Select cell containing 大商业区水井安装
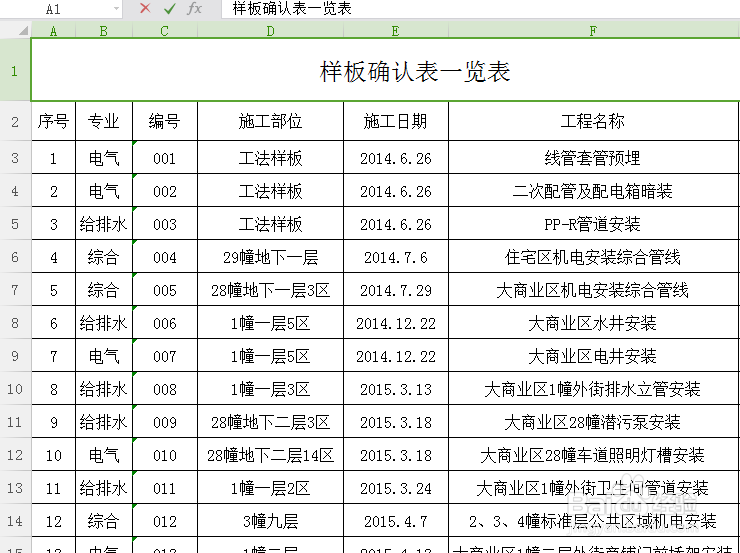 pyautogui.click(x=593, y=323)
